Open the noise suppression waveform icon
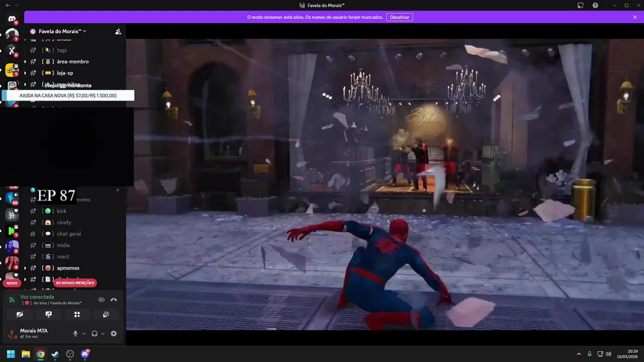Image resolution: width=644 pixels, height=362 pixels. pos(102,300)
